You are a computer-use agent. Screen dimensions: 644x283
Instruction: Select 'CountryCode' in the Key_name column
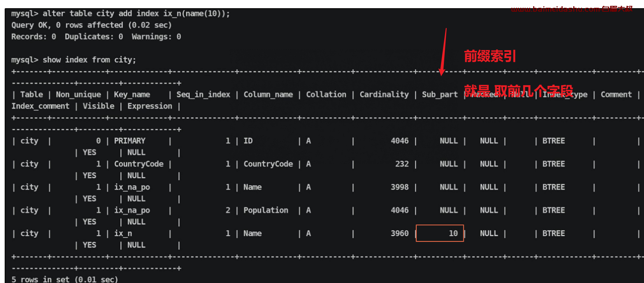pyautogui.click(x=139, y=164)
